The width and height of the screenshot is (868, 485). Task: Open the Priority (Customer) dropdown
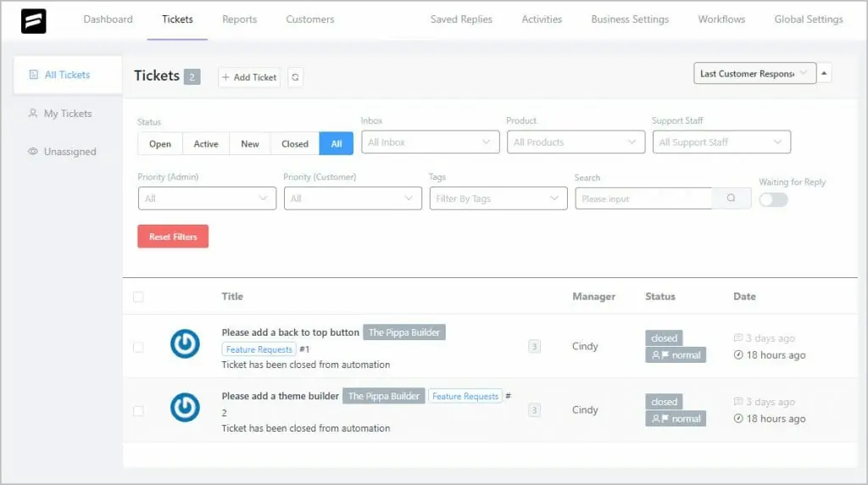coord(353,198)
